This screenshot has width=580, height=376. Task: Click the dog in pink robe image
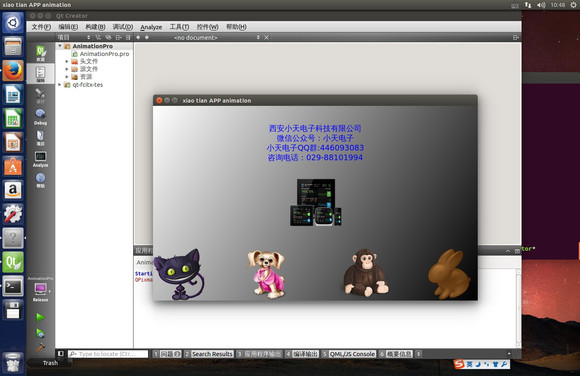coord(266,274)
